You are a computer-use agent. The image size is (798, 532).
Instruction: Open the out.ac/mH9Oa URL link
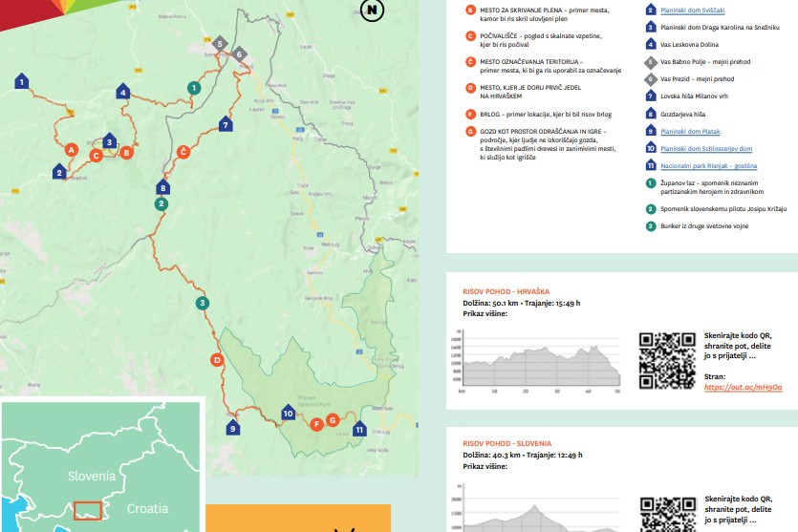pyautogui.click(x=743, y=387)
